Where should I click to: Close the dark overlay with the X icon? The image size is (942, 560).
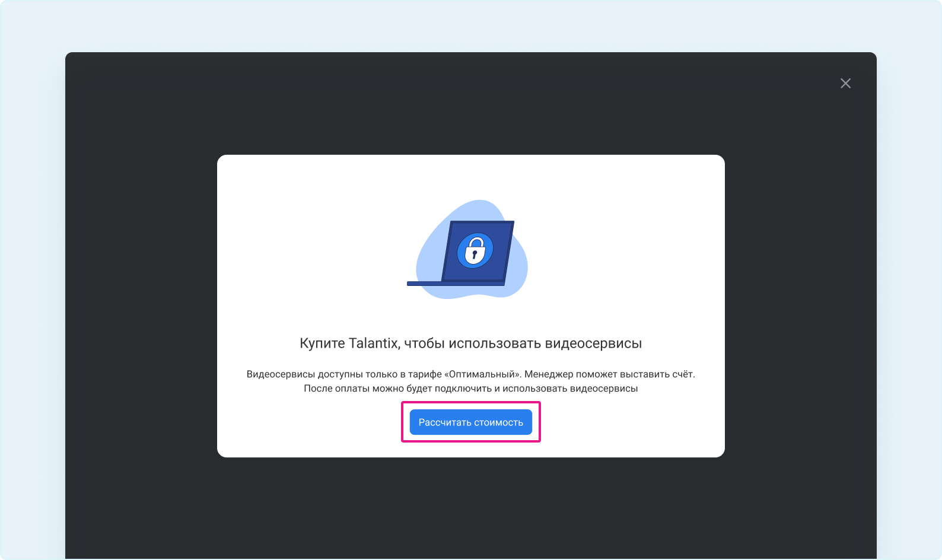point(845,84)
